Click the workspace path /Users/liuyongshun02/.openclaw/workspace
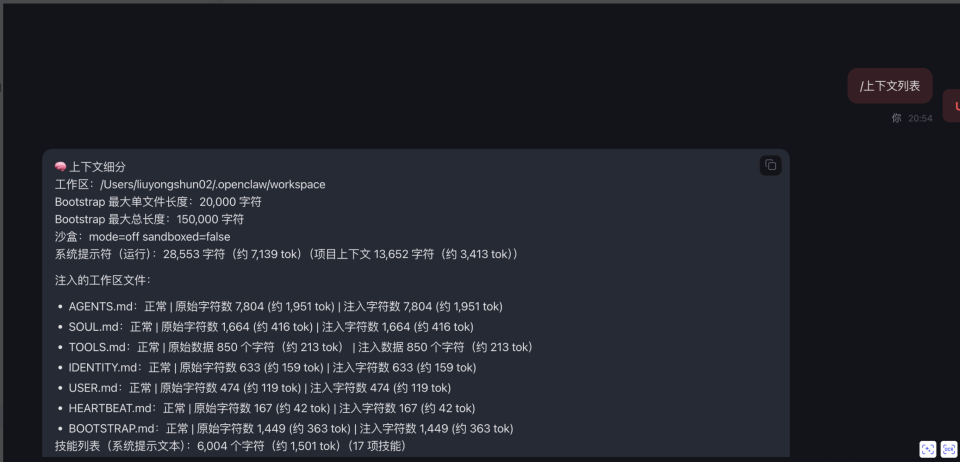Screen dimensions: 960x462 click(213, 184)
